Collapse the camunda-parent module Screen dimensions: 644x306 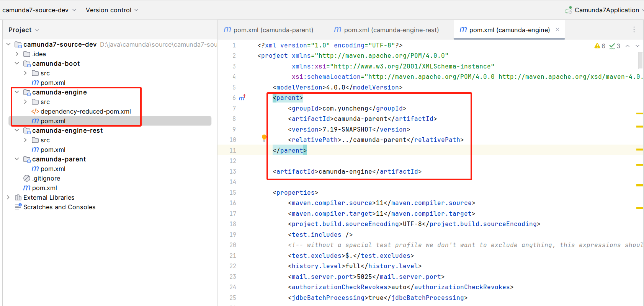point(17,159)
